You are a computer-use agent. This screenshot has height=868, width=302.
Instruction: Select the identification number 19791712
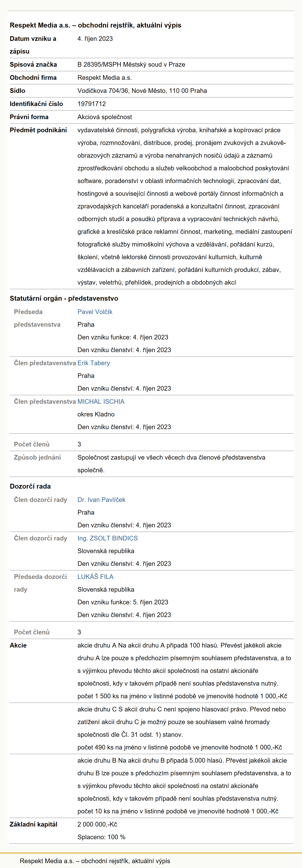tap(92, 104)
